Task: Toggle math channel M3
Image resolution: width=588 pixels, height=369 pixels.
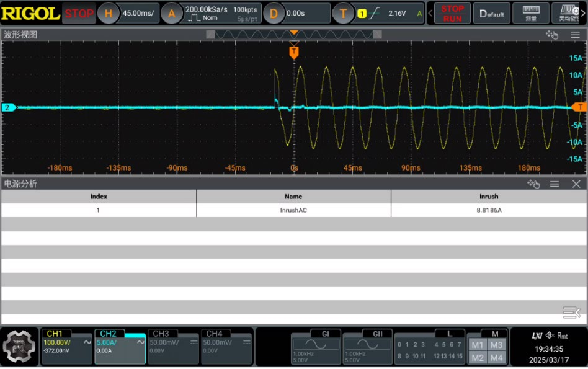Action: (x=496, y=345)
